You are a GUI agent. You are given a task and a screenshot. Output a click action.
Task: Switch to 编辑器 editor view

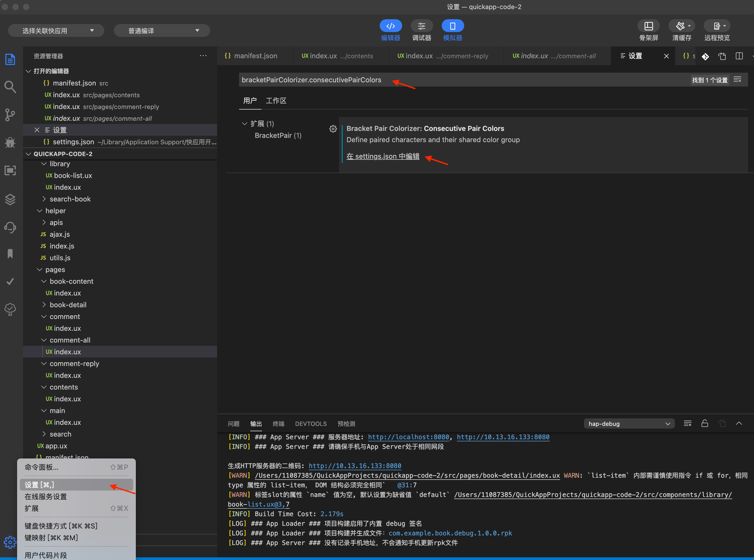[x=391, y=30]
